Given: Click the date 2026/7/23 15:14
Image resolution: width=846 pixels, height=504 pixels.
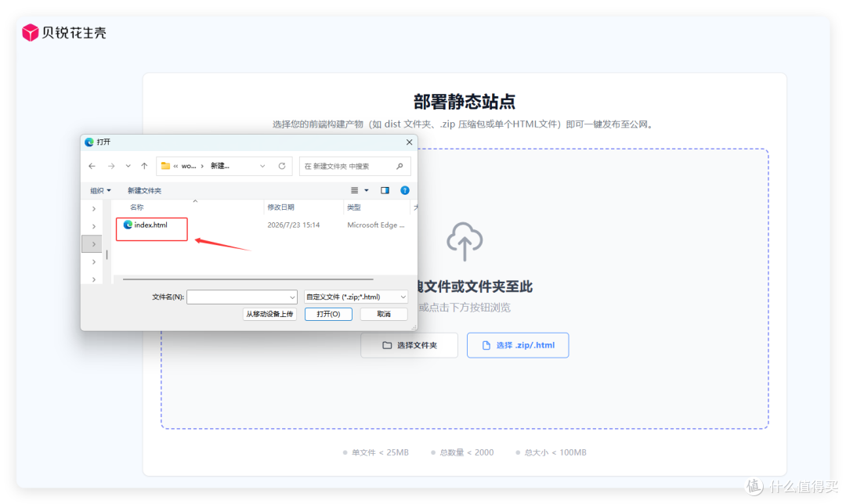Looking at the screenshot, I should tap(294, 225).
